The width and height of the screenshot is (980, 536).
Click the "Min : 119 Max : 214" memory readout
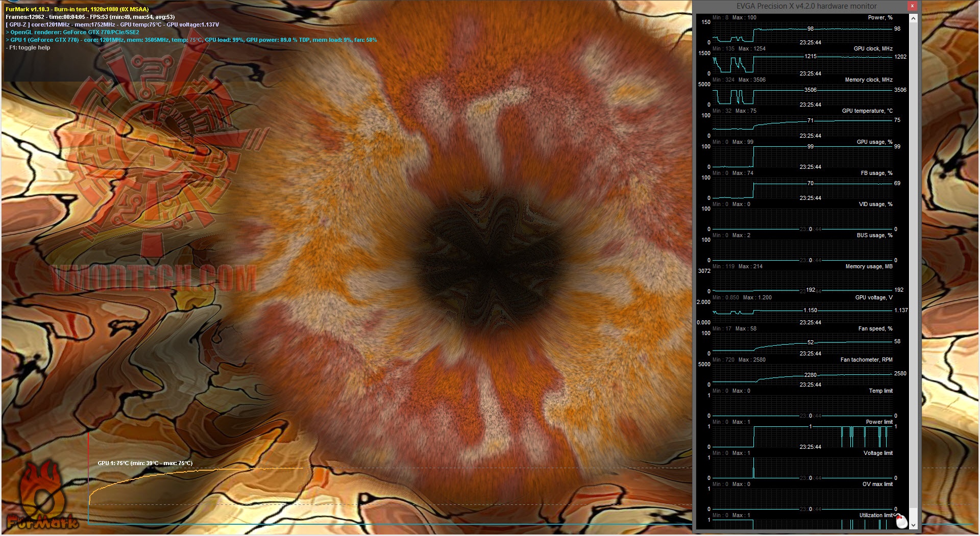pos(738,266)
